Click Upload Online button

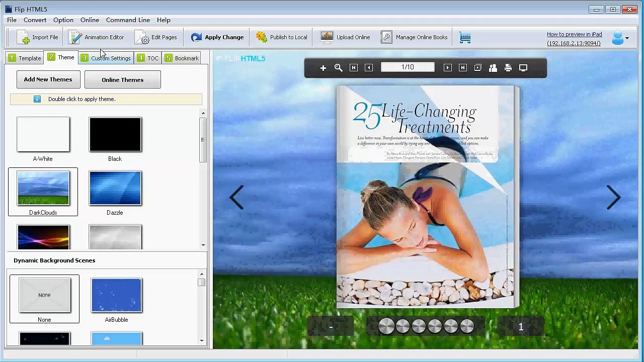click(x=345, y=37)
